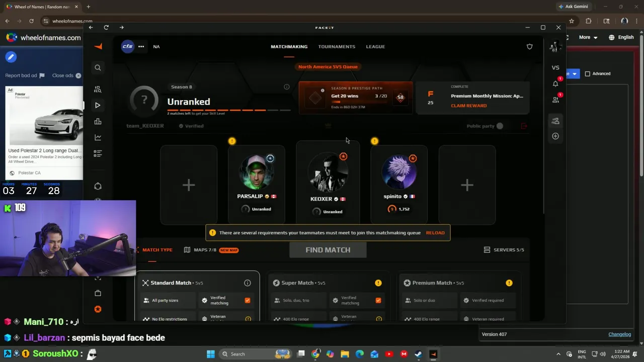Click the FIND MATCH button
Image resolution: width=644 pixels, height=362 pixels.
point(328,250)
